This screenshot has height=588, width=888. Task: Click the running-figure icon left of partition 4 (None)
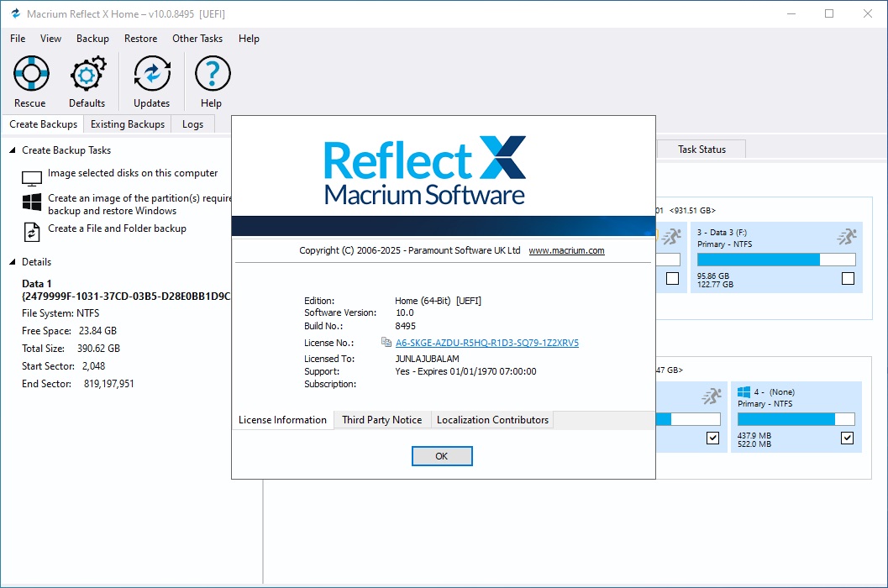pos(712,396)
